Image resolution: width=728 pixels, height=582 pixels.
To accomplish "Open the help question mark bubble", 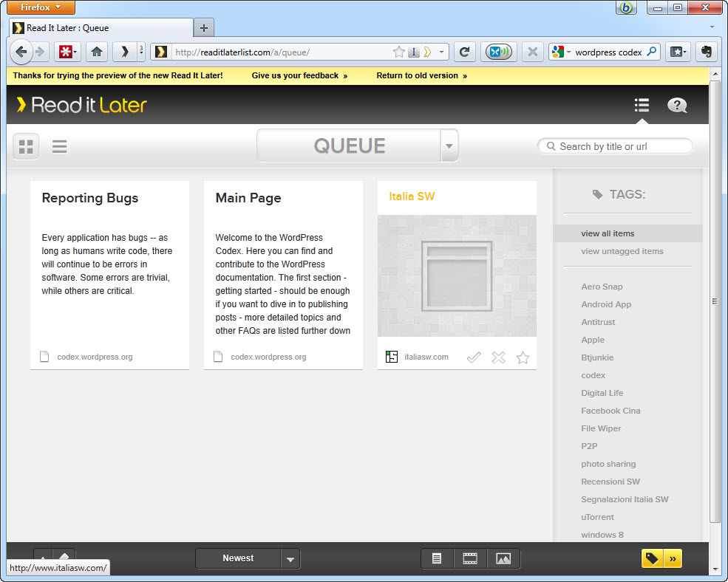I will pos(677,106).
